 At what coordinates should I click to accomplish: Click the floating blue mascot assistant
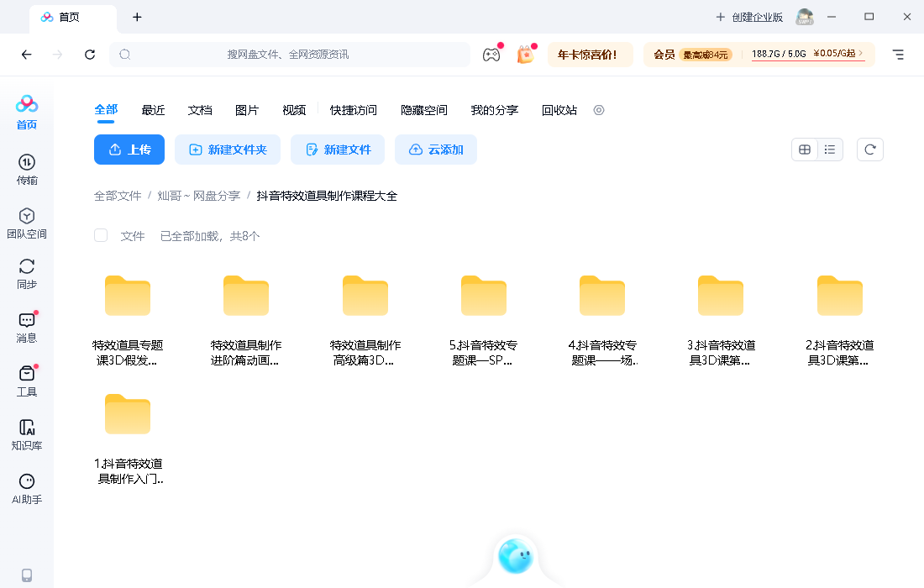516,555
